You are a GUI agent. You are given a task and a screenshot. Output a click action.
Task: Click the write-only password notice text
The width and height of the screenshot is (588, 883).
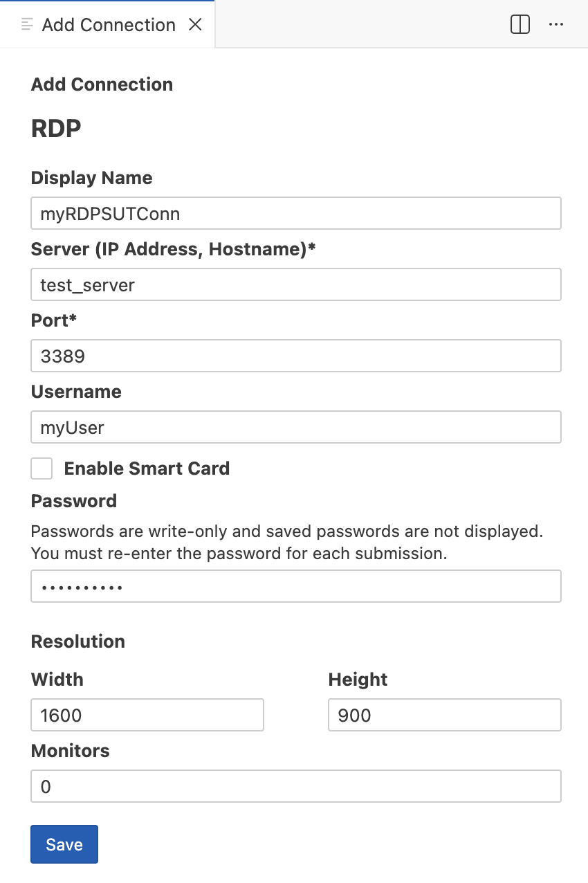pos(285,543)
